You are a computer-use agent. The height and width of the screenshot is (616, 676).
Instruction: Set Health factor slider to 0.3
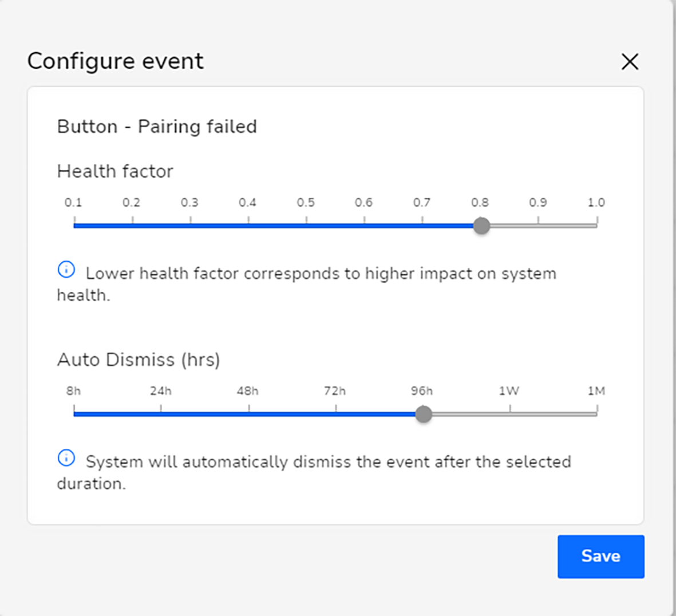point(190,226)
